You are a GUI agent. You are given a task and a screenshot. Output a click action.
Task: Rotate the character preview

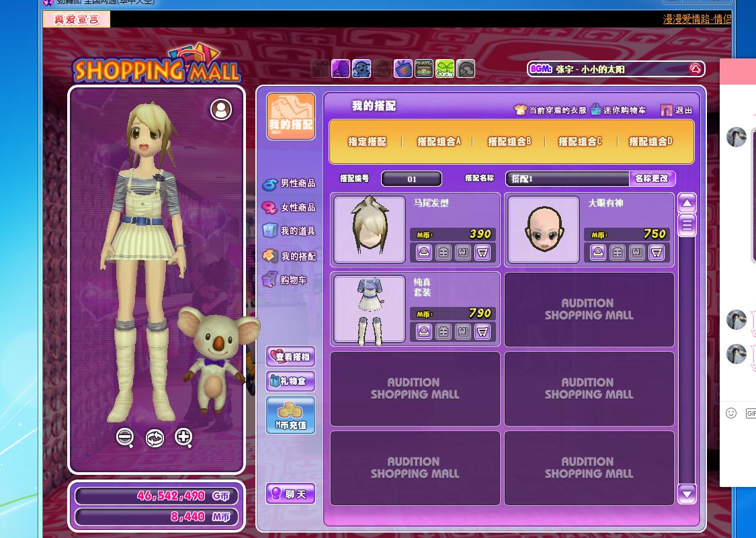click(x=155, y=438)
